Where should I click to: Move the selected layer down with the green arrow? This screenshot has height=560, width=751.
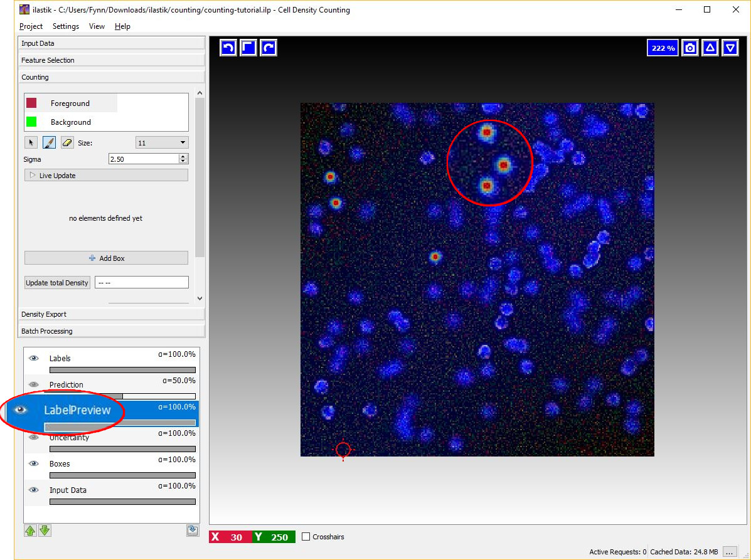pos(45,531)
